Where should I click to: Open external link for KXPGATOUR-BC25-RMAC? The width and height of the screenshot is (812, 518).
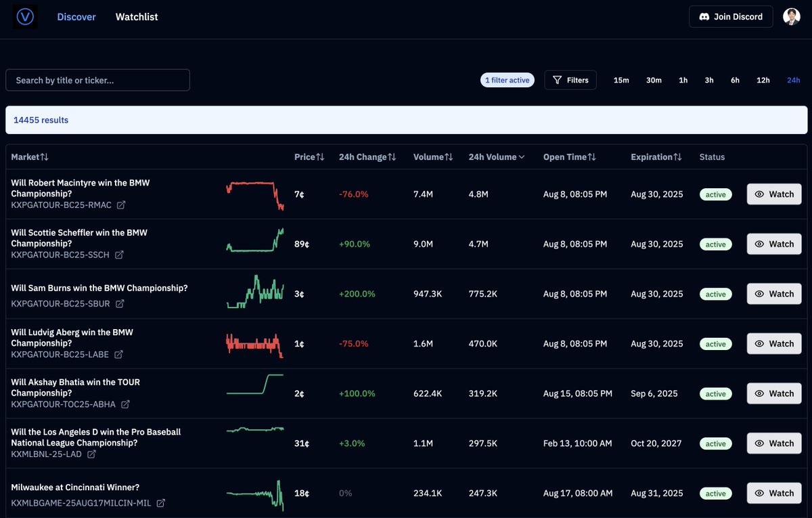pyautogui.click(x=121, y=204)
